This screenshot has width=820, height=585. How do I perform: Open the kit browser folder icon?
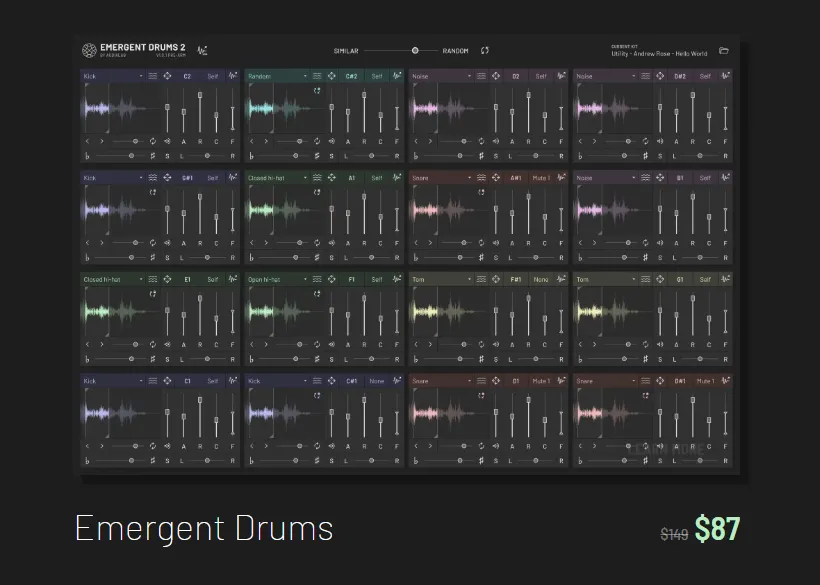(x=724, y=51)
